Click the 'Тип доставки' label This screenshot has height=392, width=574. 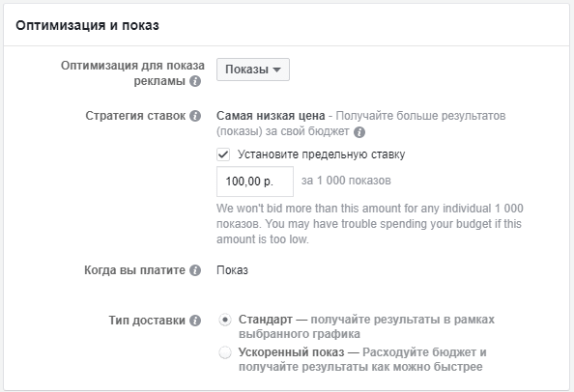147,320
